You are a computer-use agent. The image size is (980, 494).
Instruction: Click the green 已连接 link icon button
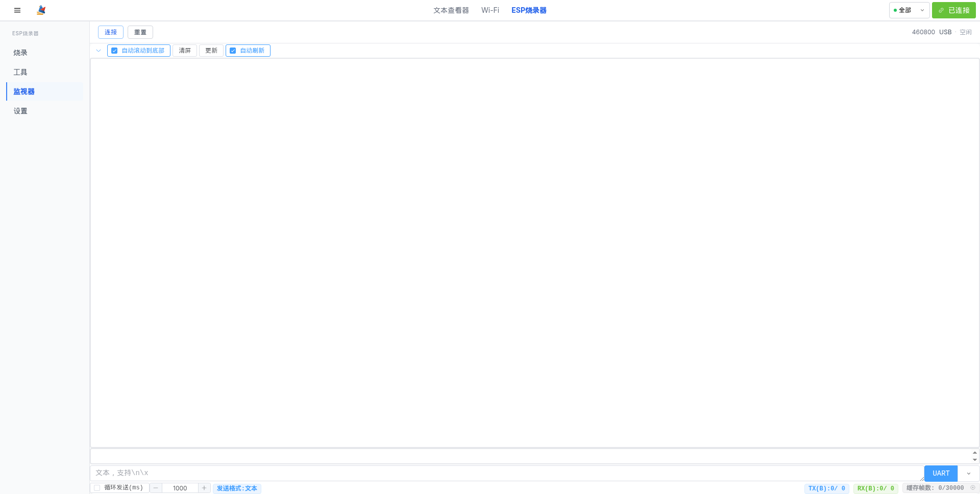point(953,10)
